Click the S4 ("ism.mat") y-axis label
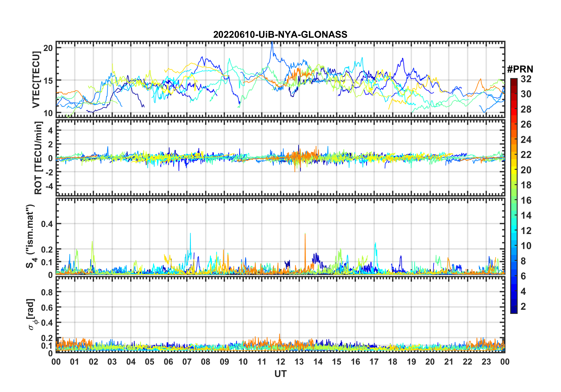561x392 pixels. pyautogui.click(x=31, y=236)
